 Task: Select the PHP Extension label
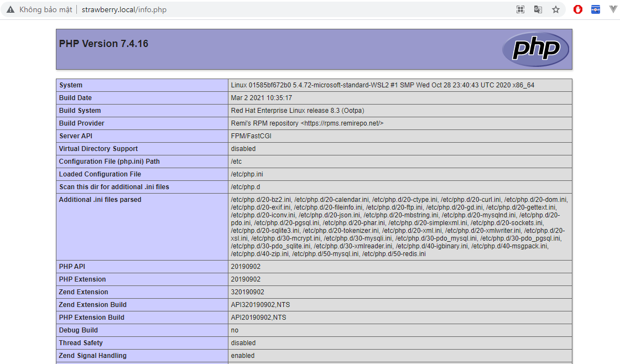[82, 279]
